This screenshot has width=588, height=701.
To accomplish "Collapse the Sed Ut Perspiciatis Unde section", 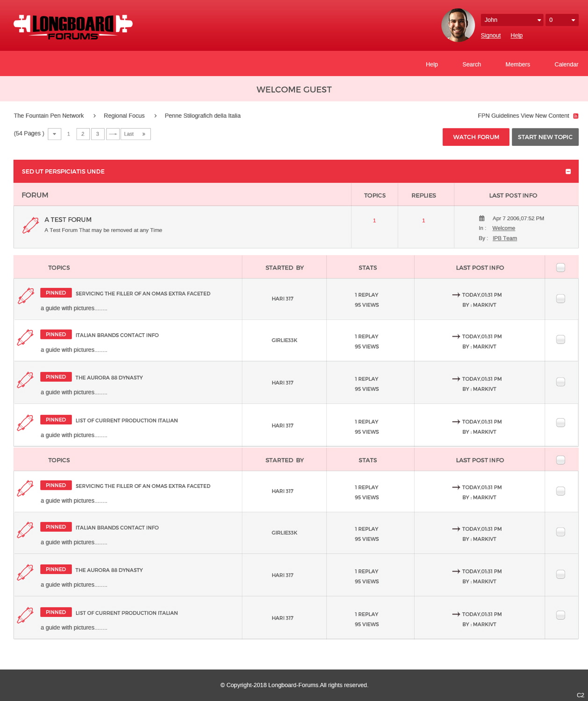I will 568,172.
